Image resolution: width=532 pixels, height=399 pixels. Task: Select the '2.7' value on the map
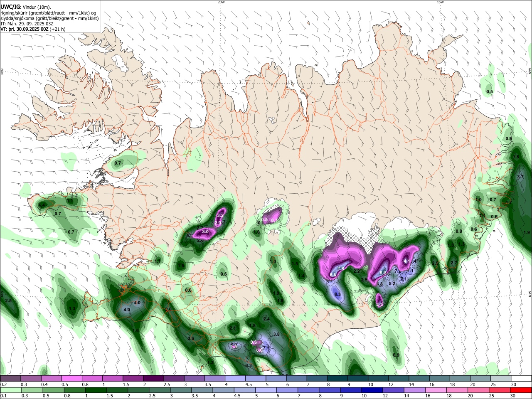pyautogui.click(x=454, y=263)
